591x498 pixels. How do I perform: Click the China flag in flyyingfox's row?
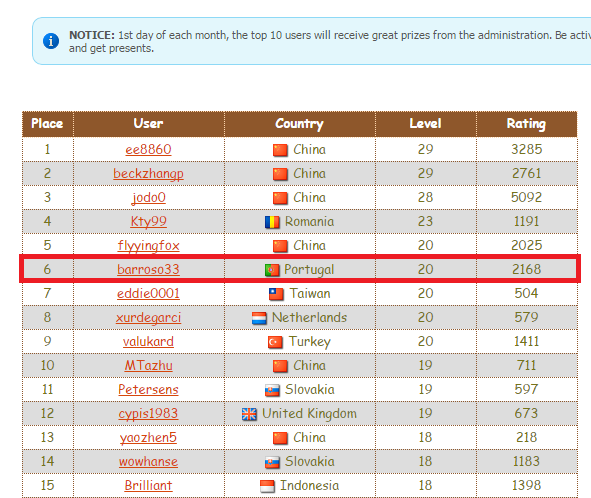(x=280, y=246)
